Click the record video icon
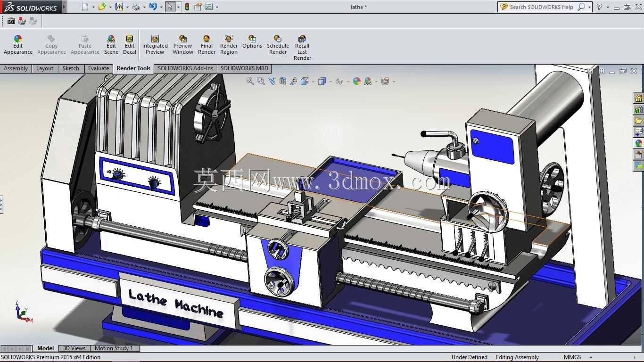The height and width of the screenshot is (362, 644). pyautogui.click(x=22, y=21)
